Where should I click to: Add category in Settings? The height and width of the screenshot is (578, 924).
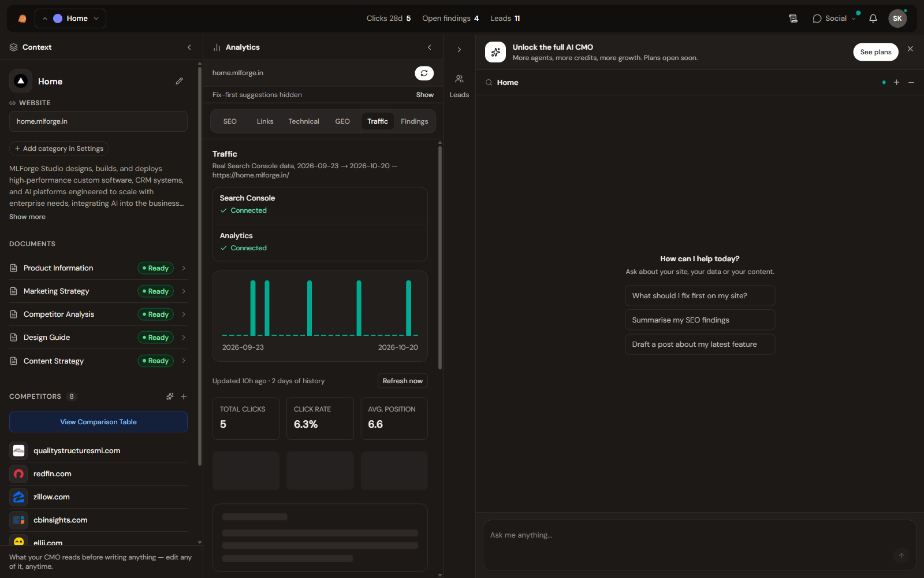point(59,149)
